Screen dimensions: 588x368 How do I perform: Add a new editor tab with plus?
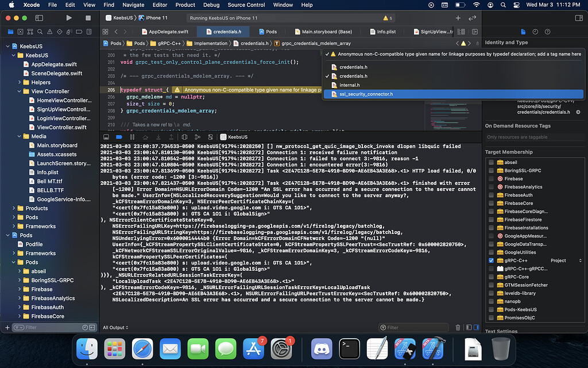point(458,18)
